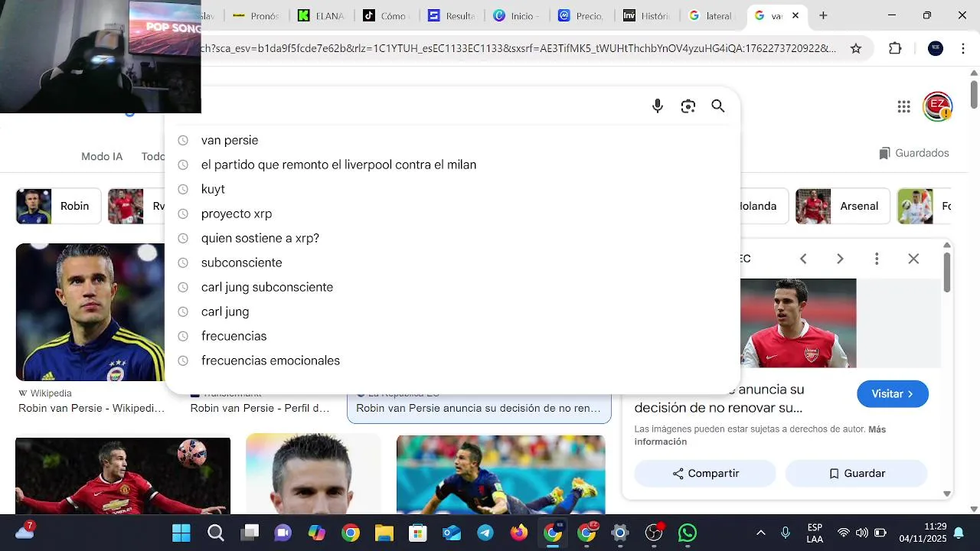
Task: Select 'frecuencias' suggestion
Action: (452, 336)
